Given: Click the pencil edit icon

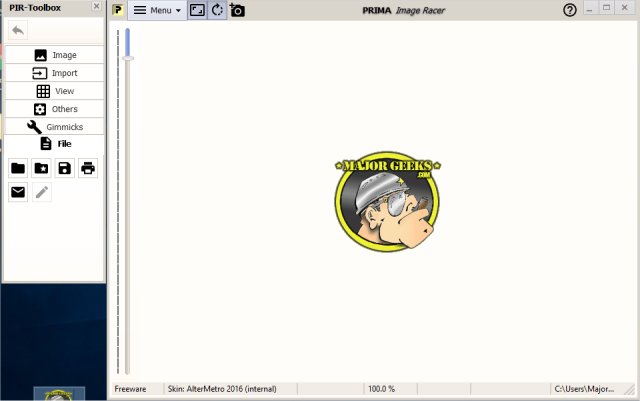Looking at the screenshot, I should coord(41,192).
